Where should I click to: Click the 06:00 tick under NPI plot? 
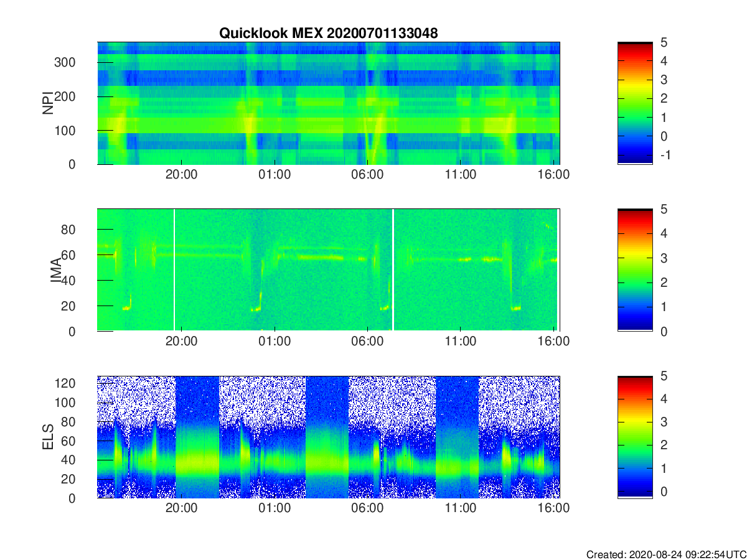367,175
